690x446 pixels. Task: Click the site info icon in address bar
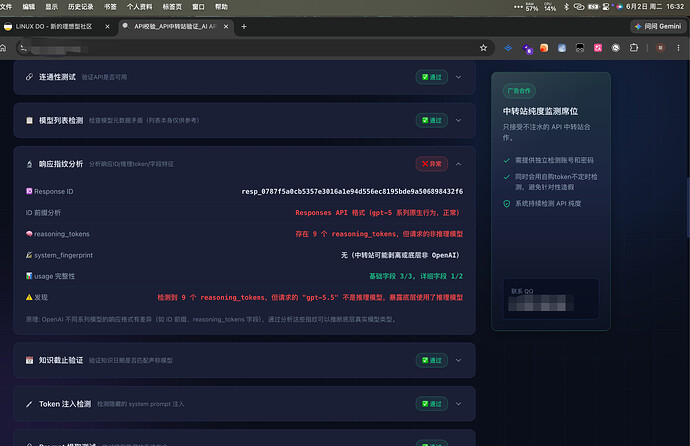[24, 48]
